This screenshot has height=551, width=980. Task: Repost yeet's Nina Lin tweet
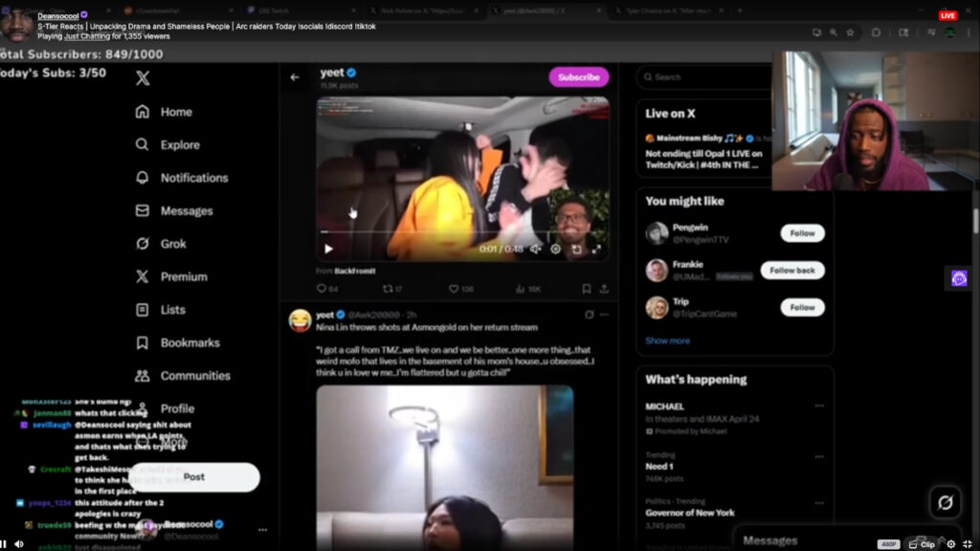[x=388, y=286]
